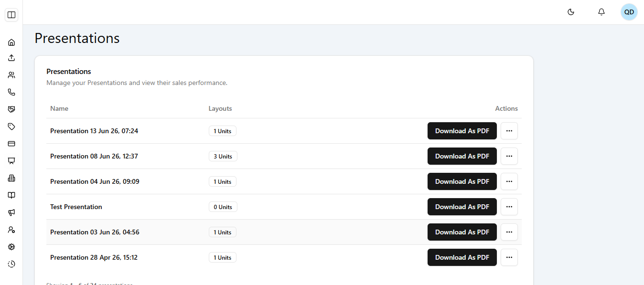Open the megaphone campaigns icon in sidebar

[11, 212]
